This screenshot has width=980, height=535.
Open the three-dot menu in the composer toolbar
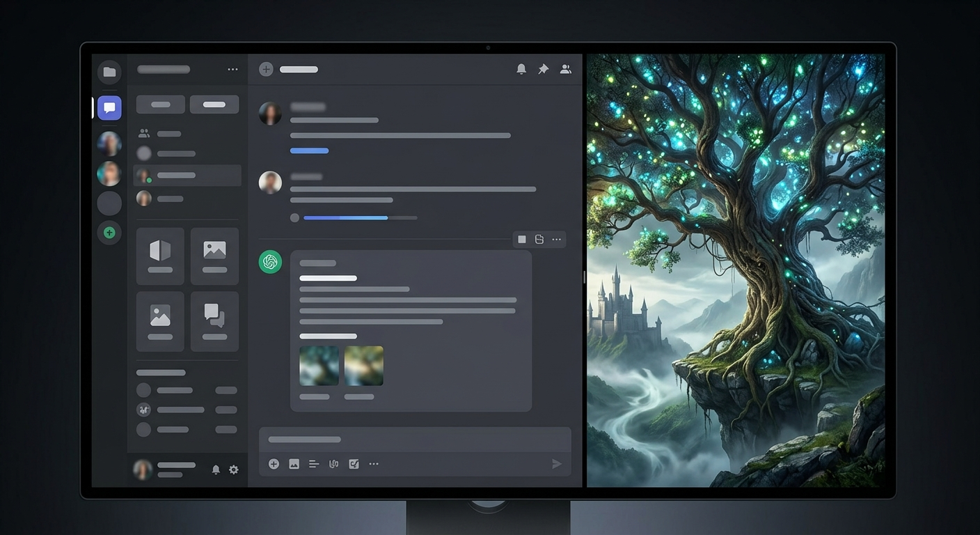pos(374,464)
